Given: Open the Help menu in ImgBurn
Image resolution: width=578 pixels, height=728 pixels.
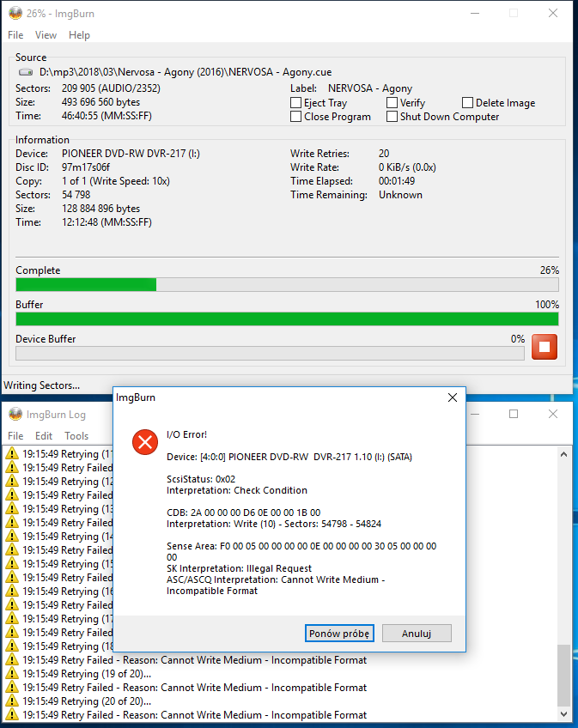Looking at the screenshot, I should [x=80, y=35].
